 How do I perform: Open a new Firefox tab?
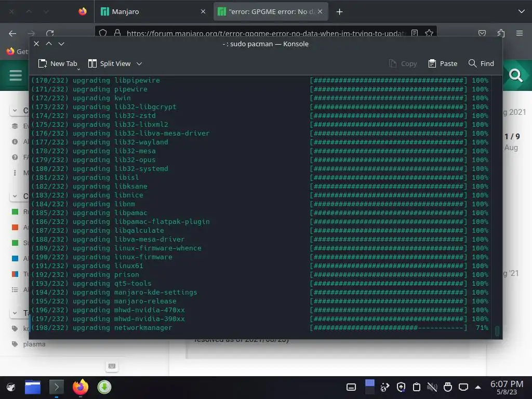click(339, 12)
